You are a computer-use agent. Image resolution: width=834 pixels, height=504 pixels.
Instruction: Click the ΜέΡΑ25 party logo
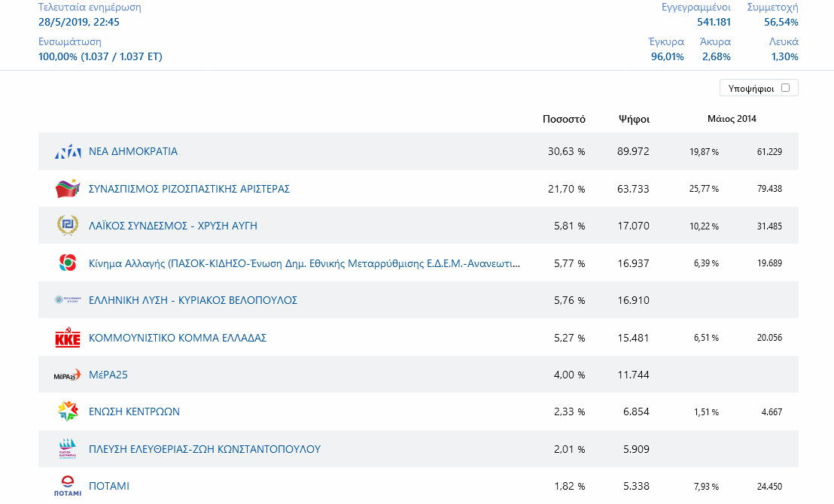click(x=68, y=375)
